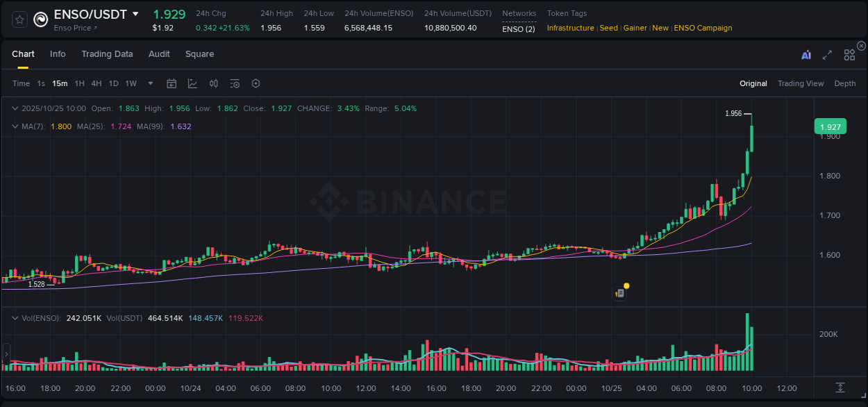
Task: Open the chart style selector icon
Action: (x=192, y=83)
